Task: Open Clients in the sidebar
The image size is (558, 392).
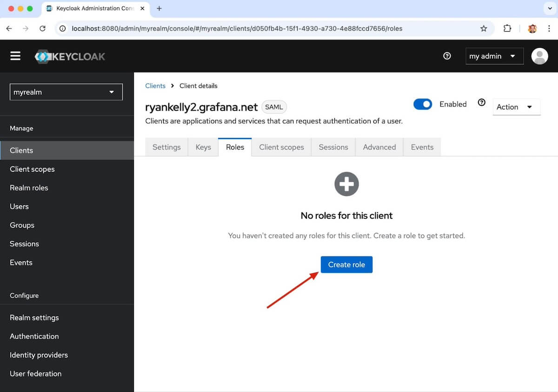Action: 67,150
